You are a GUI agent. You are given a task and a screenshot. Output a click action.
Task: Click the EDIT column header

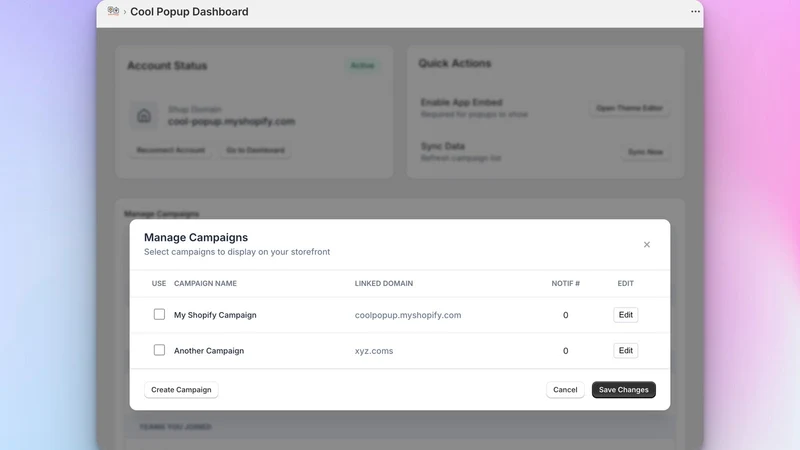tap(626, 283)
